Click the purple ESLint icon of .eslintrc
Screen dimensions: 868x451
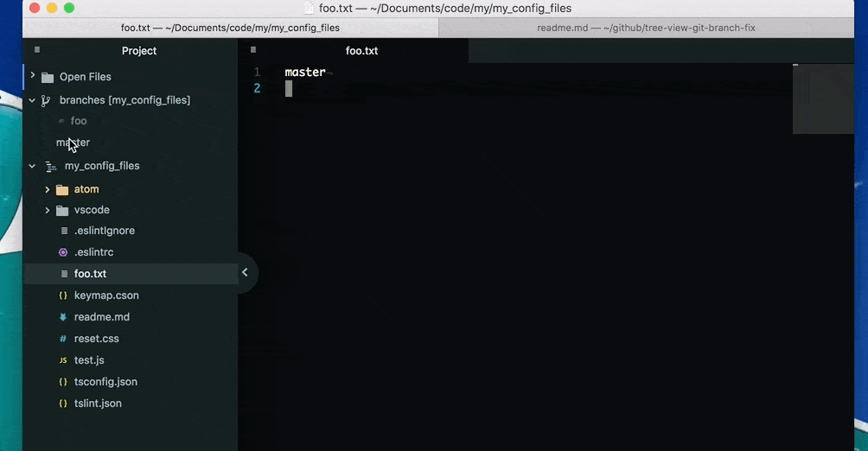(x=63, y=252)
